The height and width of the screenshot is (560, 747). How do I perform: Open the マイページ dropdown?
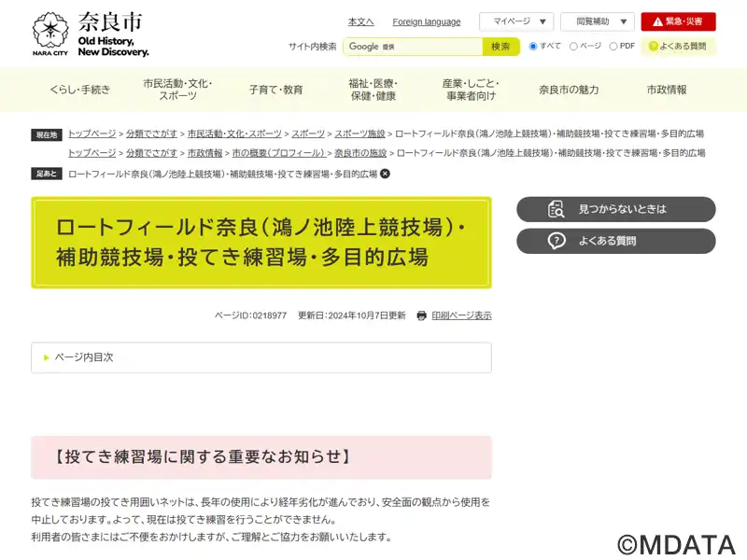point(516,21)
